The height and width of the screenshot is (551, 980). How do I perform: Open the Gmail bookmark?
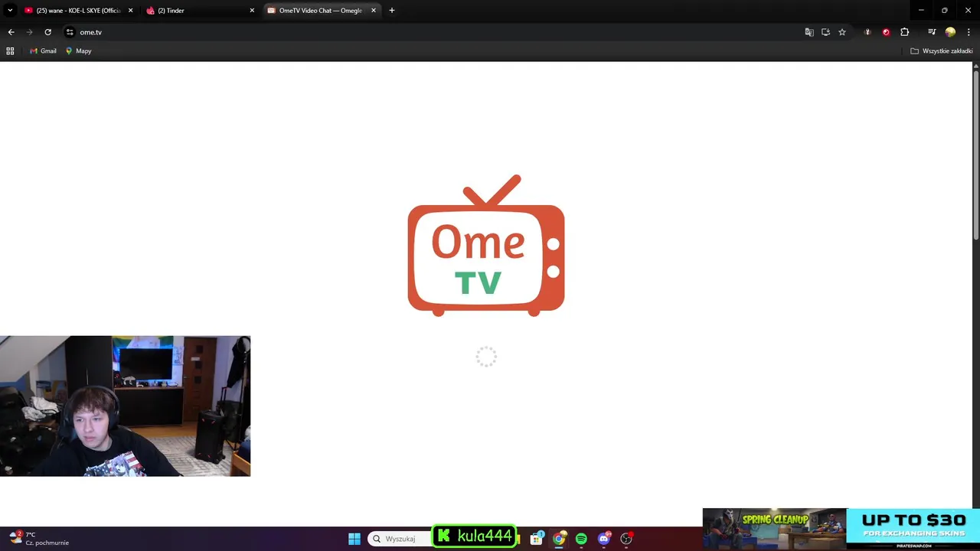[43, 51]
